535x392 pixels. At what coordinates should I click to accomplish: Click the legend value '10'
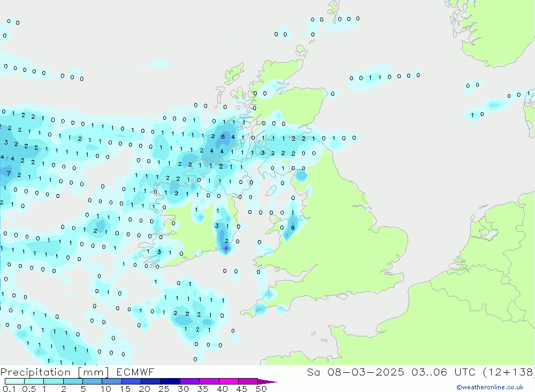(x=106, y=389)
